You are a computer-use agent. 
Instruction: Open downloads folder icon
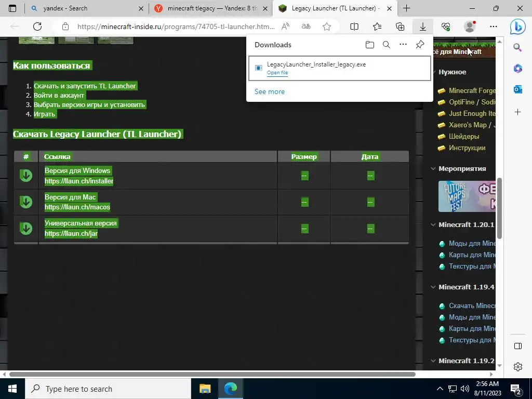pos(370,45)
